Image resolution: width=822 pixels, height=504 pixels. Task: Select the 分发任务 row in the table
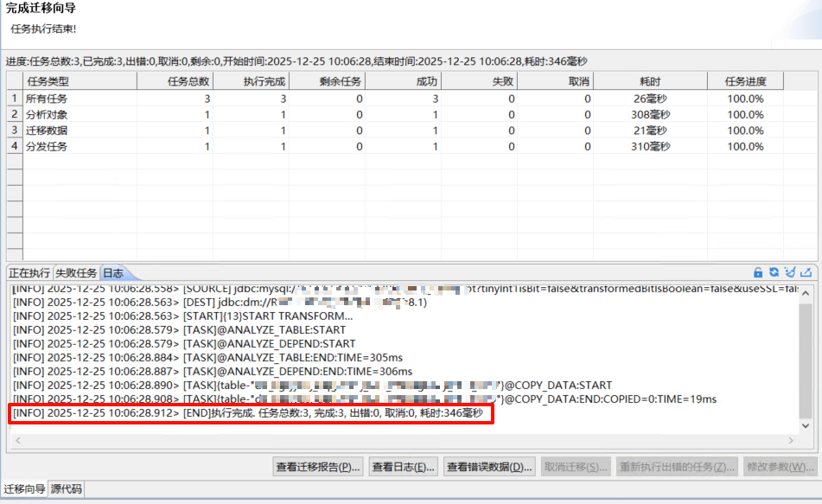point(48,147)
